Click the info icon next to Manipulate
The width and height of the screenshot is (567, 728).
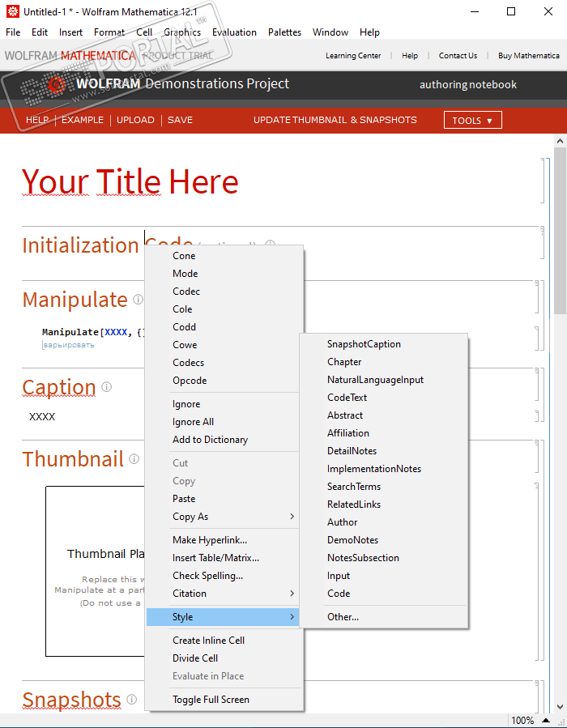pos(138,299)
